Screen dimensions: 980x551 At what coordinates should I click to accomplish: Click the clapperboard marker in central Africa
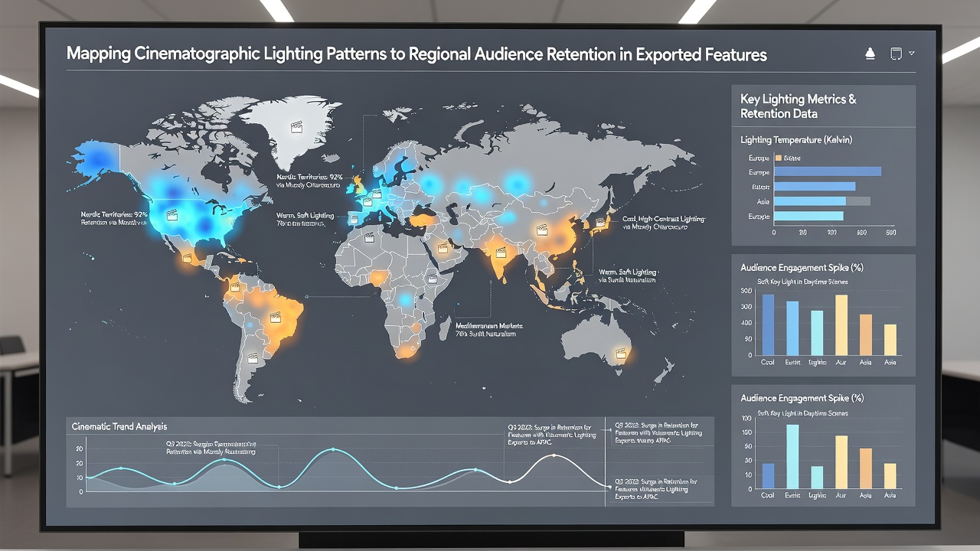433,279
